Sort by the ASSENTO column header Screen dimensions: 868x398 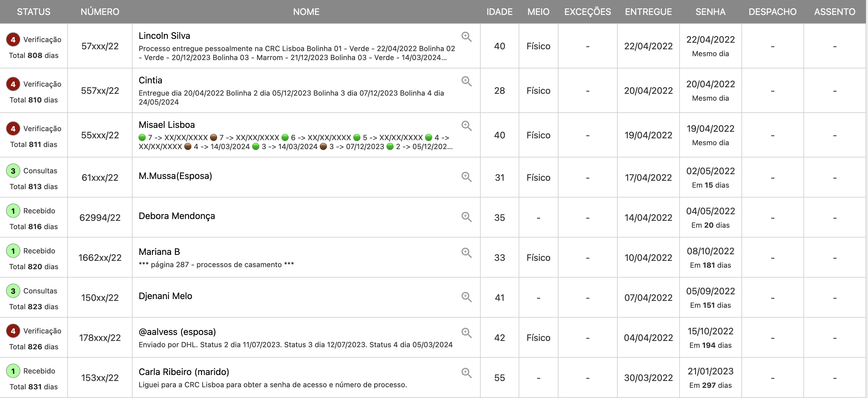pyautogui.click(x=835, y=12)
